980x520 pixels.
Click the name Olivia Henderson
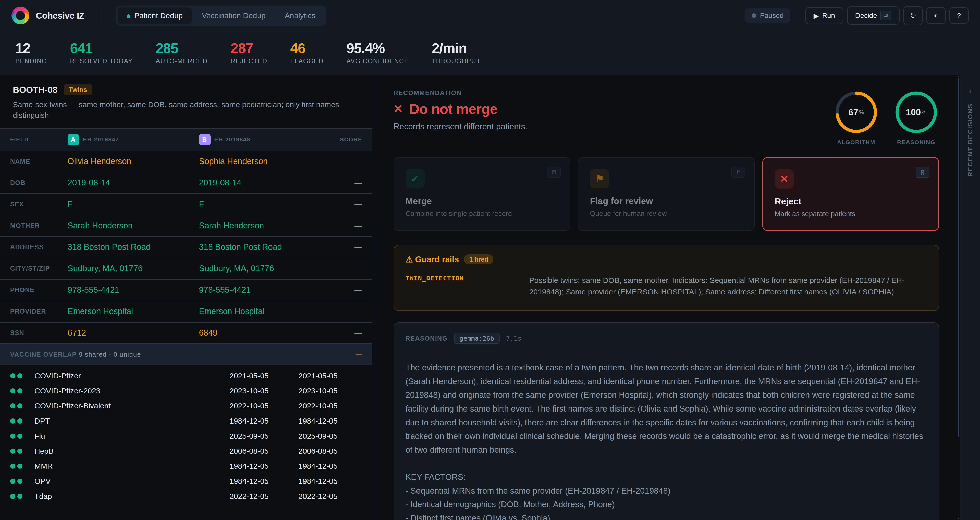click(99, 161)
